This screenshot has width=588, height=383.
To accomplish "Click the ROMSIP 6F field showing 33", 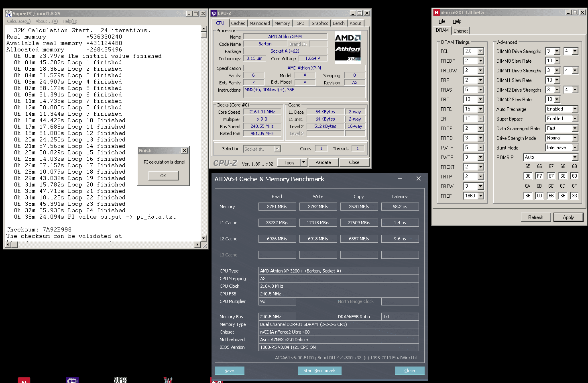I will point(575,196).
